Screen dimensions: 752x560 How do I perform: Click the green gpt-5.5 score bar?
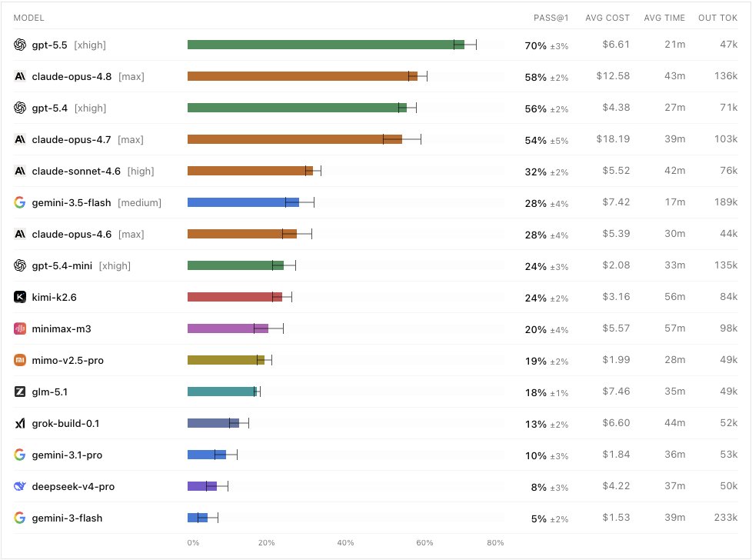pos(326,45)
